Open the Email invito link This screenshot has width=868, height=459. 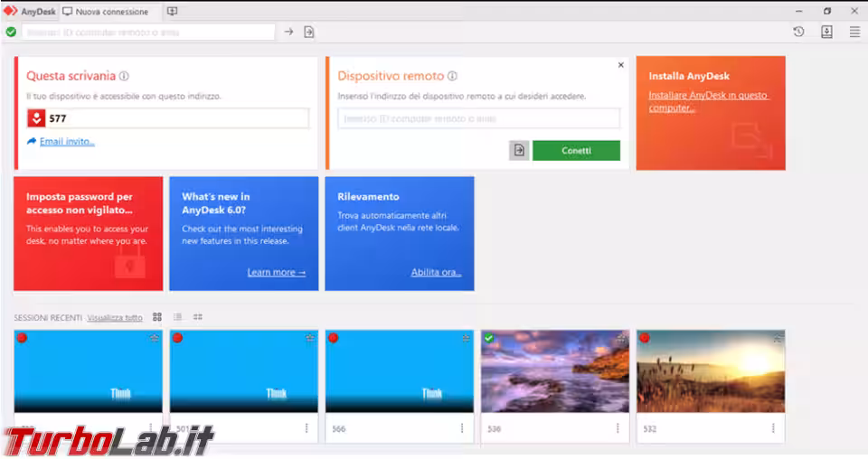pyautogui.click(x=67, y=142)
